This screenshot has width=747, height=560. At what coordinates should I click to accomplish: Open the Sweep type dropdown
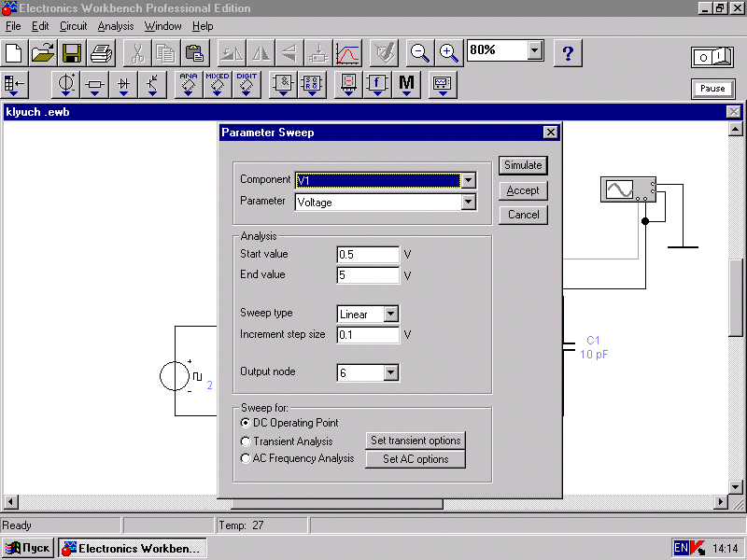coord(390,314)
